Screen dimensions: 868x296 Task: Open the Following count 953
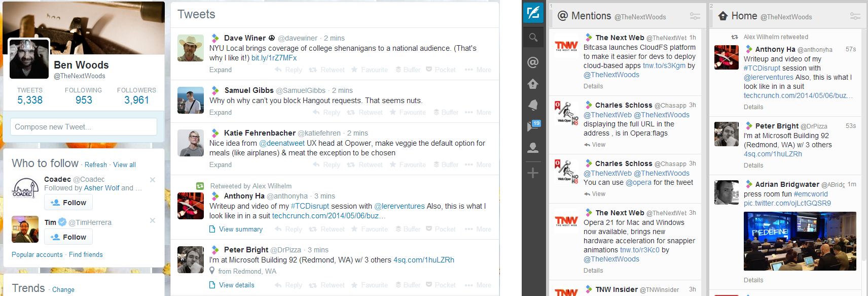[x=84, y=96]
